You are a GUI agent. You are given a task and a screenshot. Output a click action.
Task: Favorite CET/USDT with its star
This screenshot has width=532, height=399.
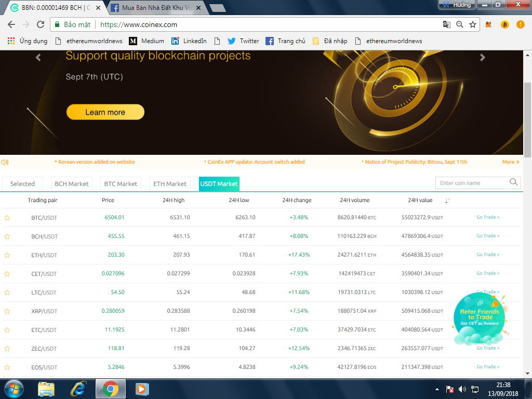[7, 274]
